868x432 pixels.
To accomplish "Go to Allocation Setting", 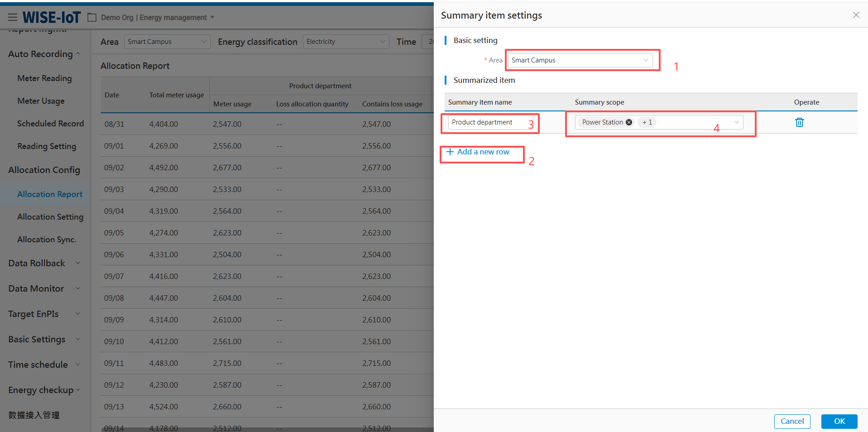I will coord(50,217).
